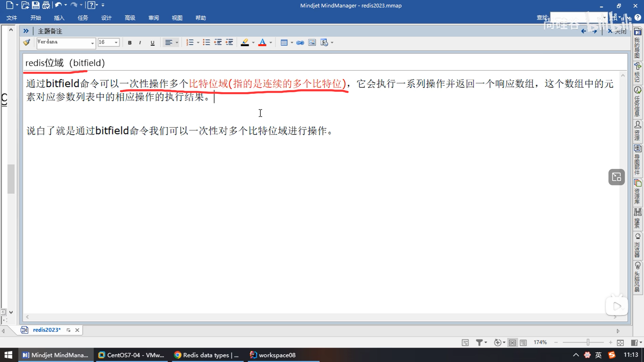Open the font size 16 dropdown
Image resolution: width=644 pixels, height=362 pixels.
coord(116,43)
